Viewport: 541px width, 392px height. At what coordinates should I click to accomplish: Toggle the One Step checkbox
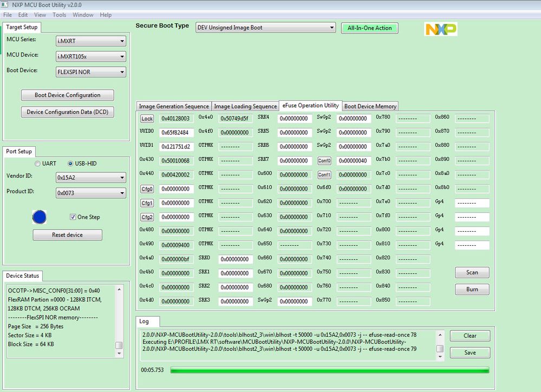pyautogui.click(x=73, y=217)
